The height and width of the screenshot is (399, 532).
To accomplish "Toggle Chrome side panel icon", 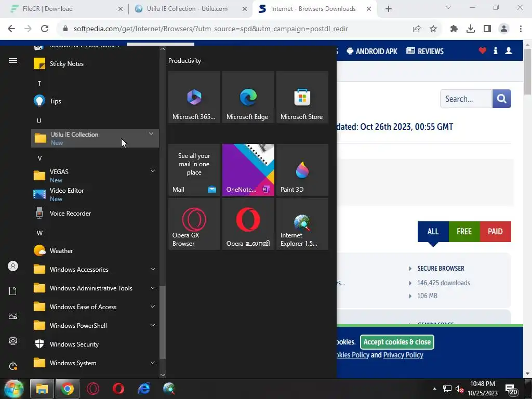I will pos(487,29).
